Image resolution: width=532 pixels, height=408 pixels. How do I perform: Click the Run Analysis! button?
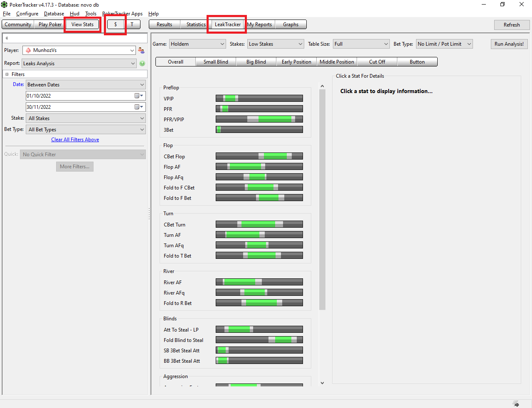coord(509,44)
